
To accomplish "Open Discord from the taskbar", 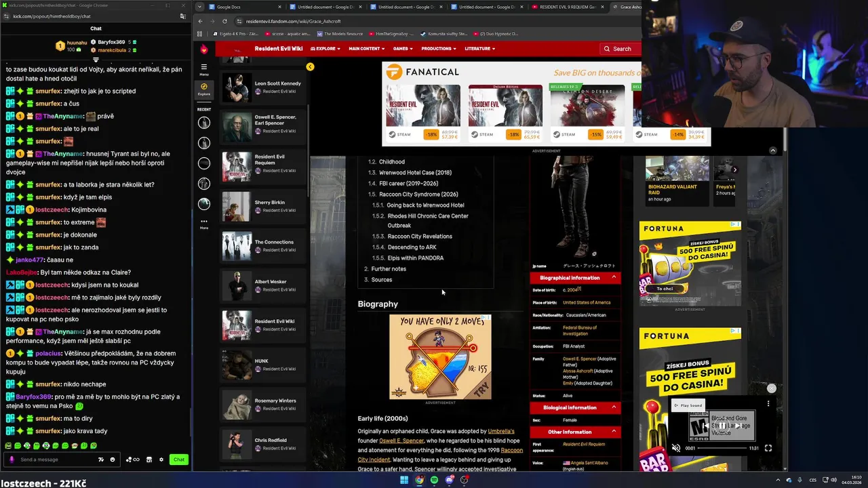I will pos(449,480).
